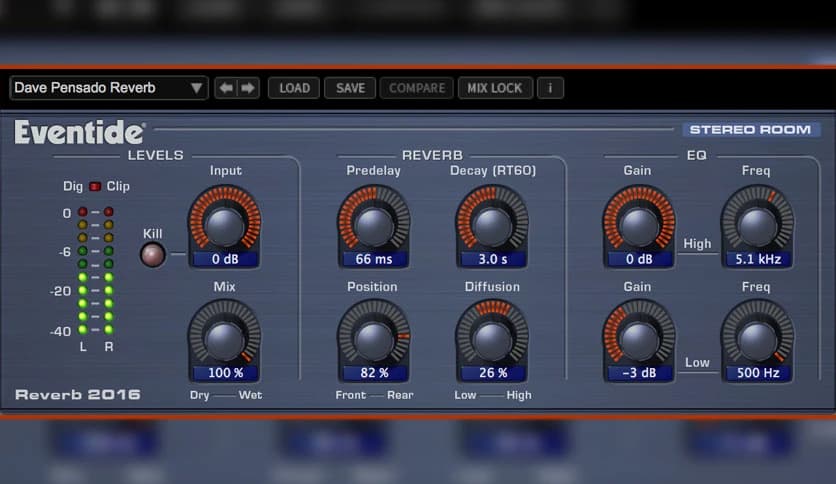Screen dimensions: 836x484
Task: Click the 3.0 s Decay value field
Action: click(x=493, y=259)
